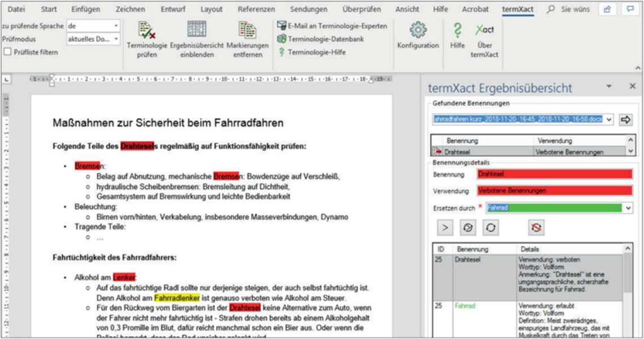Collapse the ribbon with chevron

coord(638,68)
